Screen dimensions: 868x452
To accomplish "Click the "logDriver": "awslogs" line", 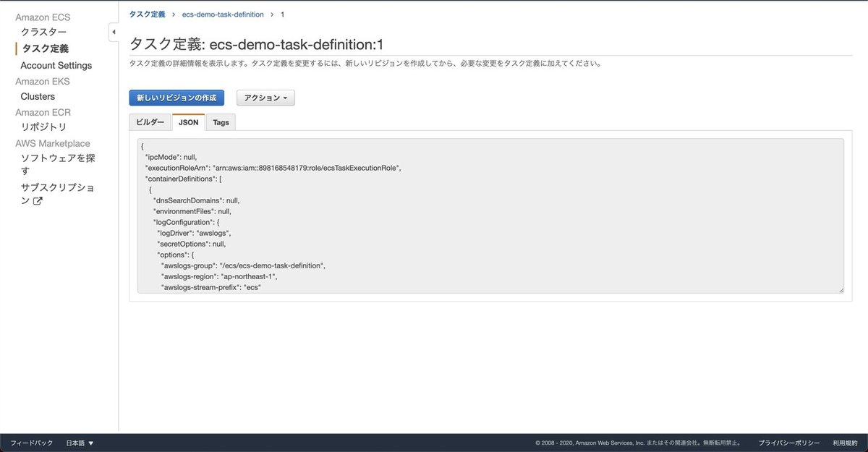I will pyautogui.click(x=194, y=233).
